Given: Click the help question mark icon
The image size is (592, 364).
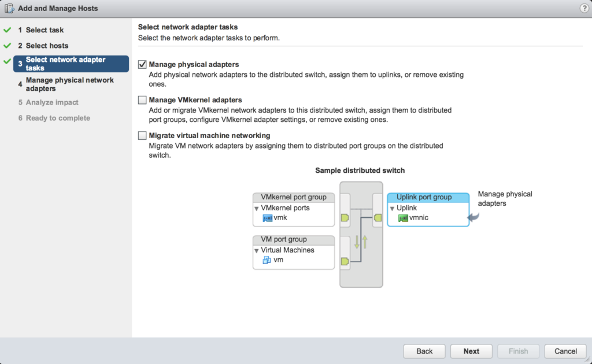Looking at the screenshot, I should click(584, 8).
